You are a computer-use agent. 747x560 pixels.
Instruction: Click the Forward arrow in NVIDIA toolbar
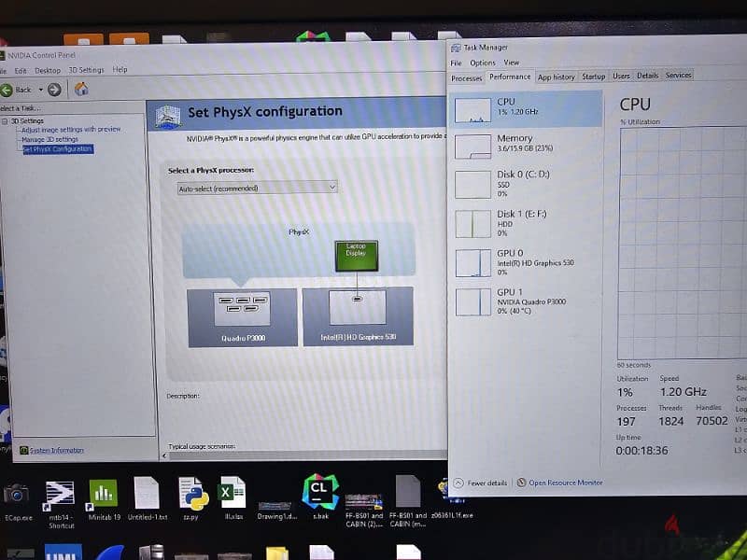pyautogui.click(x=54, y=90)
